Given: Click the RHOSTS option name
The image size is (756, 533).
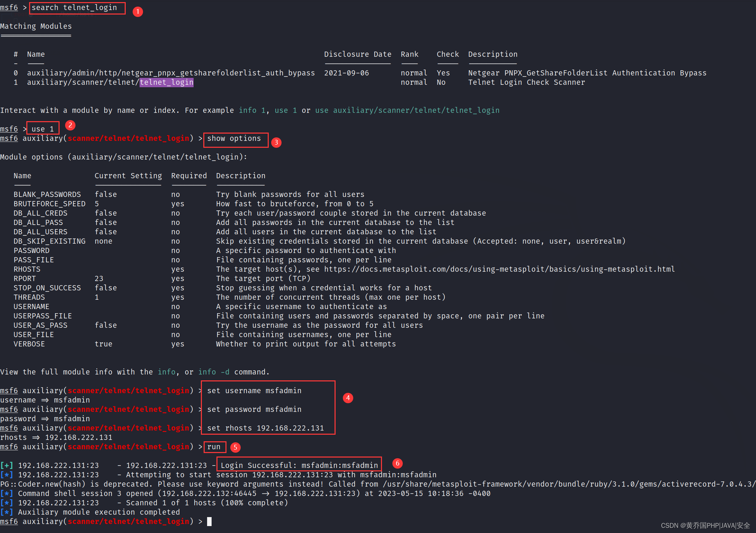Looking at the screenshot, I should coord(27,269).
